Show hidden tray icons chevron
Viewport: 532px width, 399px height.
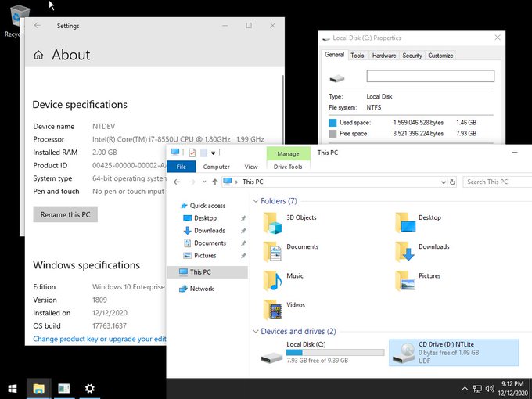click(465, 389)
